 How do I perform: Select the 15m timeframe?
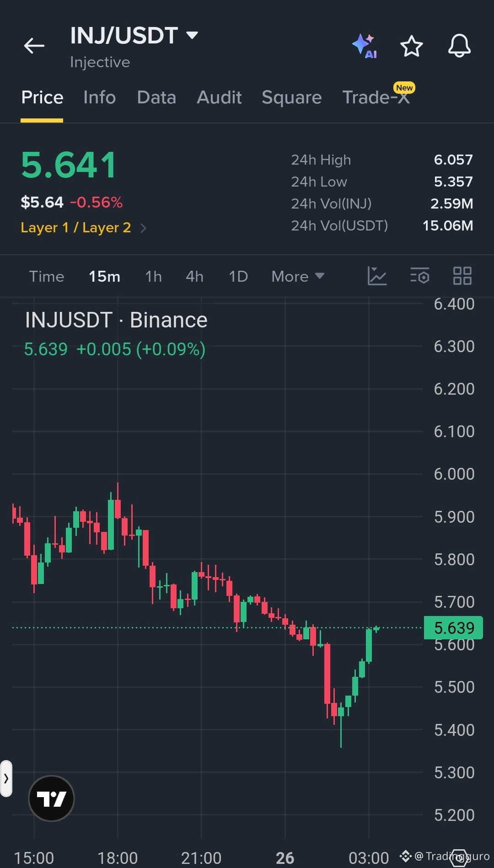pyautogui.click(x=105, y=276)
